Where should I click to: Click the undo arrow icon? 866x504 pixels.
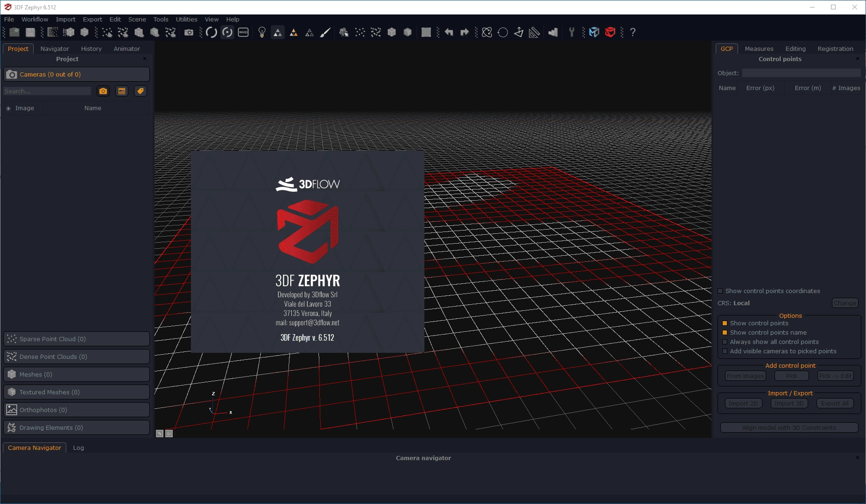click(x=449, y=32)
